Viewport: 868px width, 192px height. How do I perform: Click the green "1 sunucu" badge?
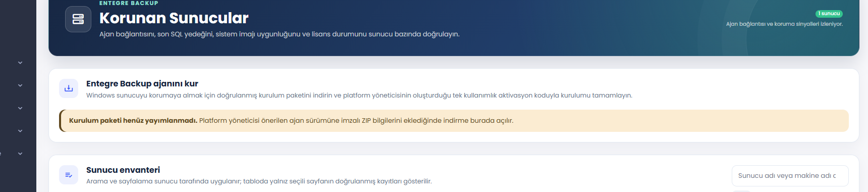[x=829, y=14]
